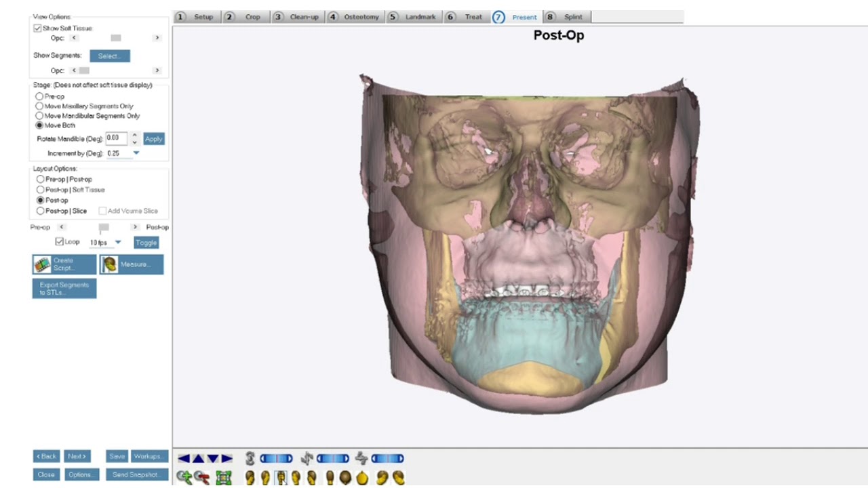
Task: Click the Send Snapshot... button
Action: click(136, 474)
